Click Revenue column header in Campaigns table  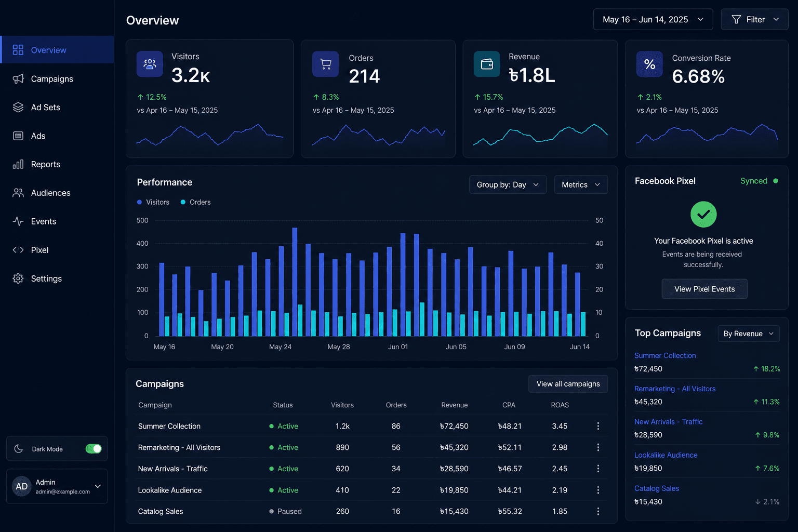tap(454, 405)
